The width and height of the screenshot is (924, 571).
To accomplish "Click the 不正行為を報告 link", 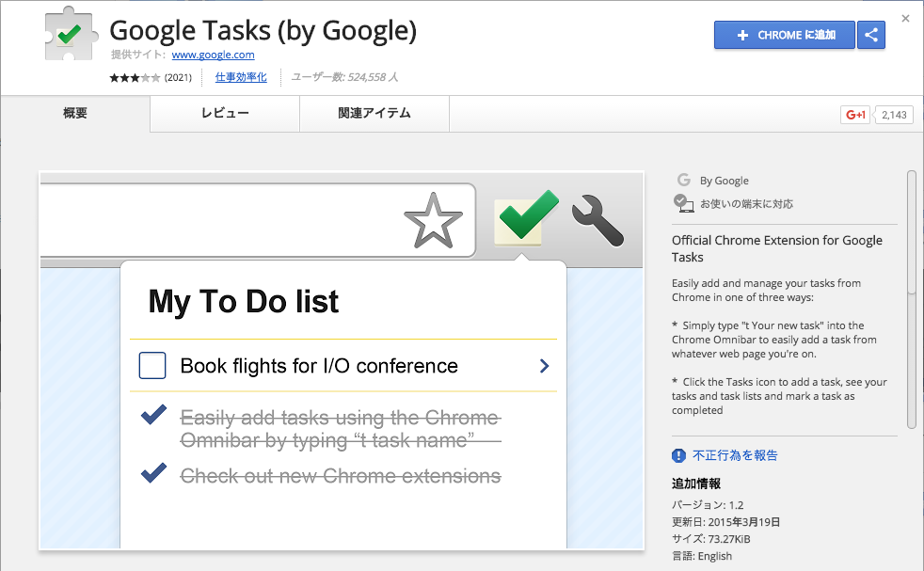I will click(735, 455).
